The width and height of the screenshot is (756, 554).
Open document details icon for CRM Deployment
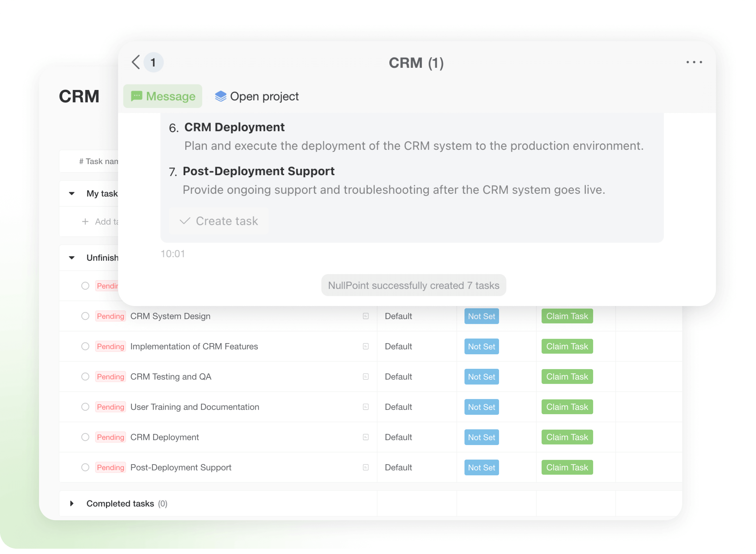(365, 437)
